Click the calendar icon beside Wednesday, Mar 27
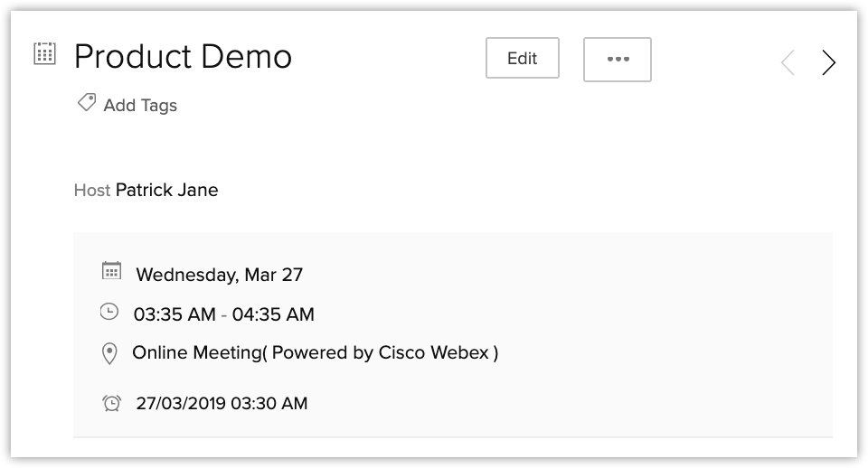This screenshot has width=868, height=468. click(111, 271)
